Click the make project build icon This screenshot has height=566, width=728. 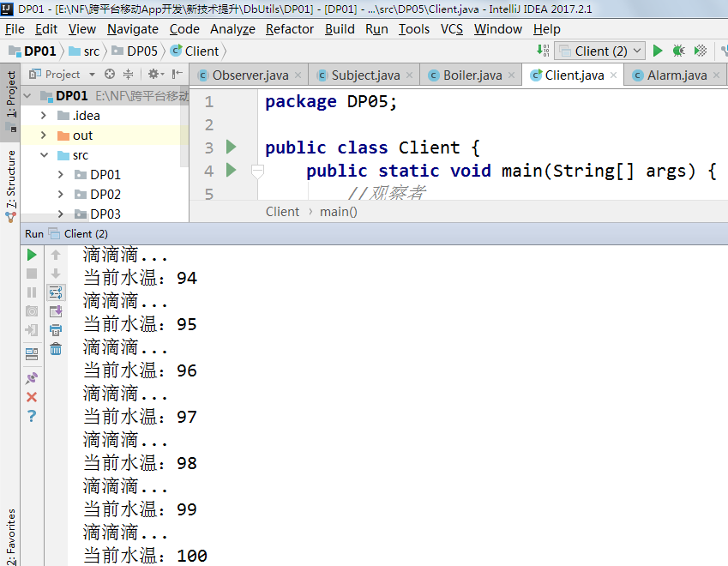[543, 51]
